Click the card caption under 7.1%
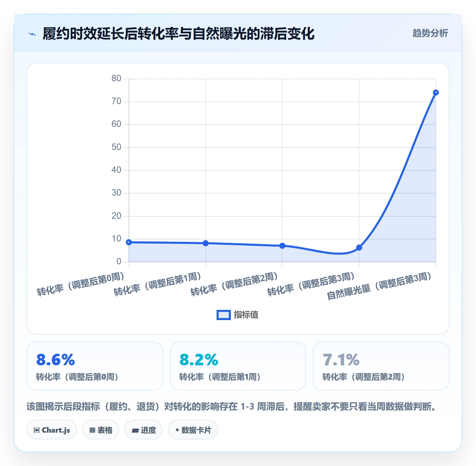Screen dimensions: 476x466 363,377
